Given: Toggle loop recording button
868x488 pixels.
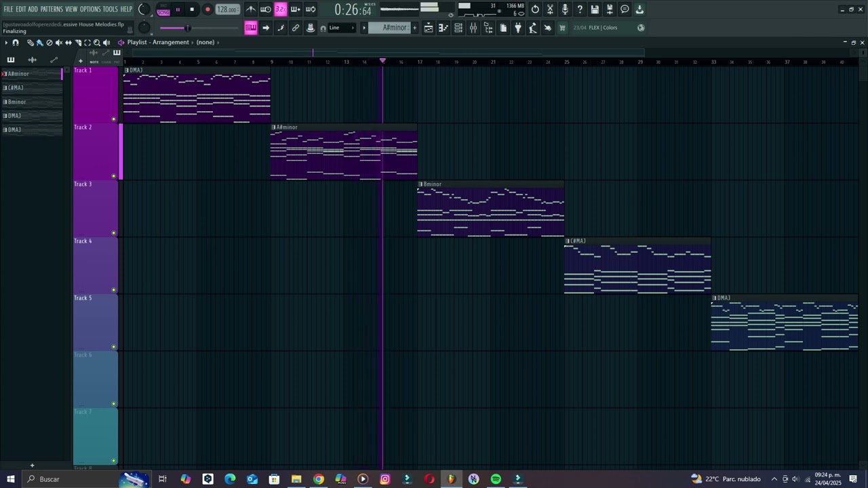Looking at the screenshot, I should 311,9.
